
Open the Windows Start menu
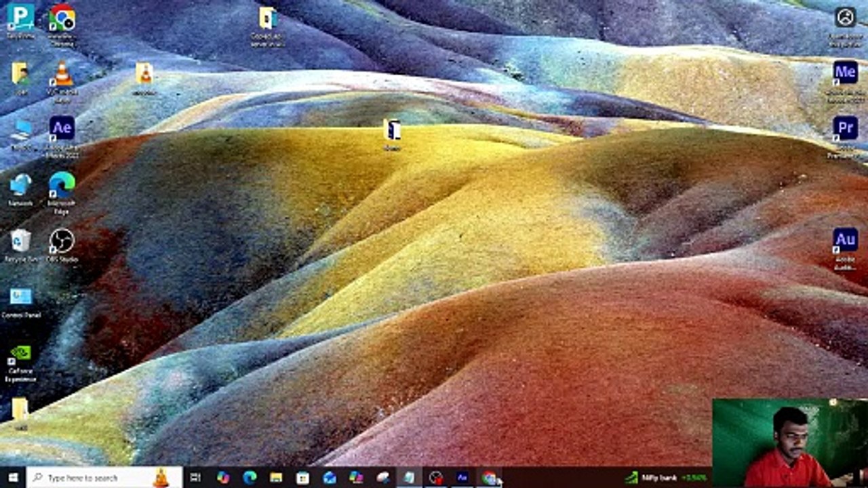(x=13, y=478)
